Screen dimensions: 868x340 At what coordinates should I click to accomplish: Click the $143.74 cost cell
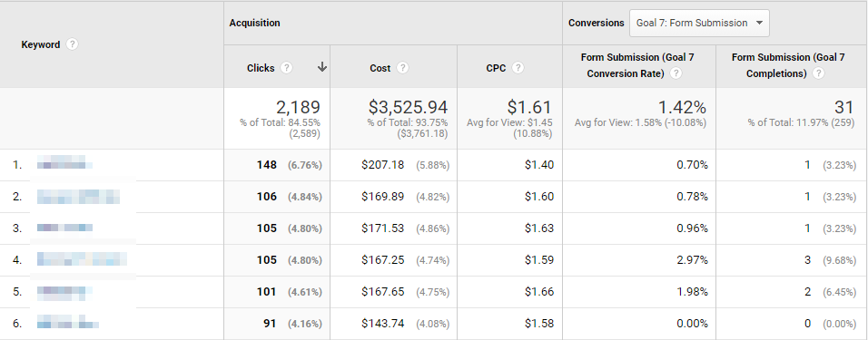(x=393, y=324)
